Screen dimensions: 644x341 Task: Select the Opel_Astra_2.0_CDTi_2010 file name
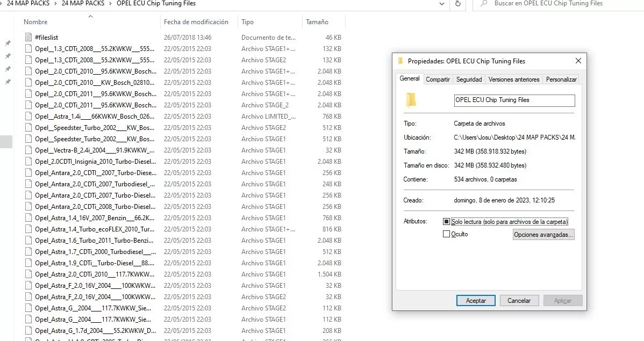pos(95,274)
